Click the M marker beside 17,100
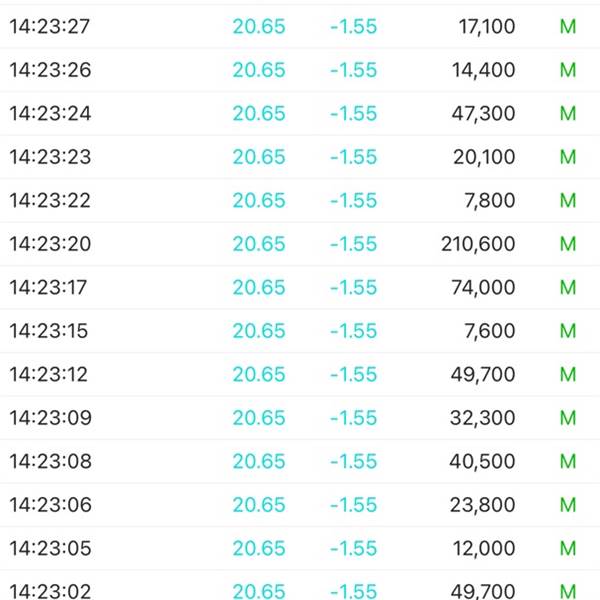This screenshot has height=600, width=600. point(568,26)
